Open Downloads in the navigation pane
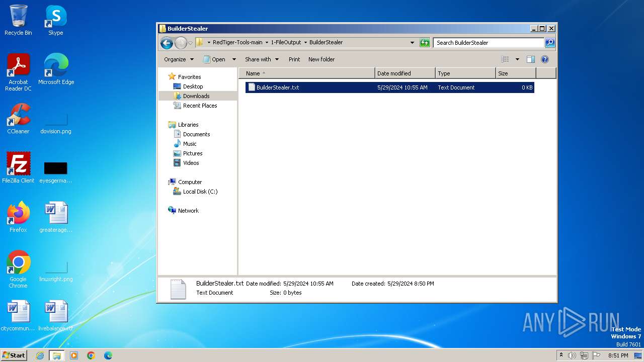 (x=196, y=96)
